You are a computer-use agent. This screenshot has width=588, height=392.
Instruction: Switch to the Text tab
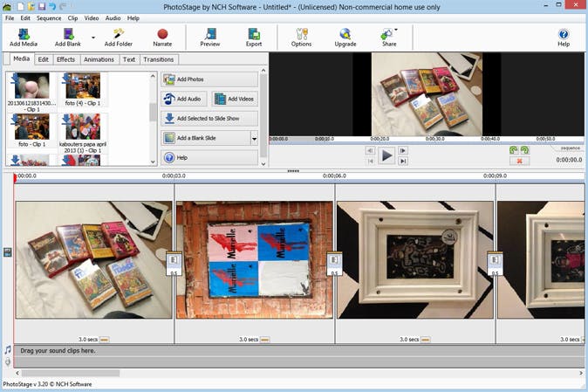pos(129,59)
